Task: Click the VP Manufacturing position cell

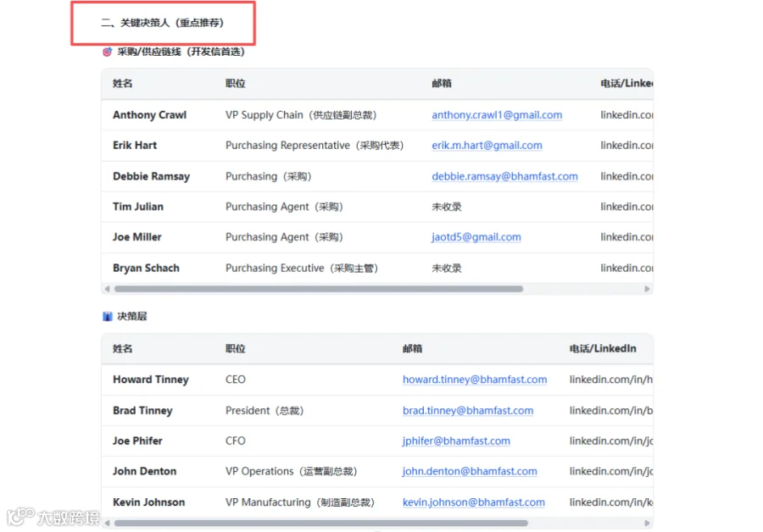Action: click(x=300, y=502)
